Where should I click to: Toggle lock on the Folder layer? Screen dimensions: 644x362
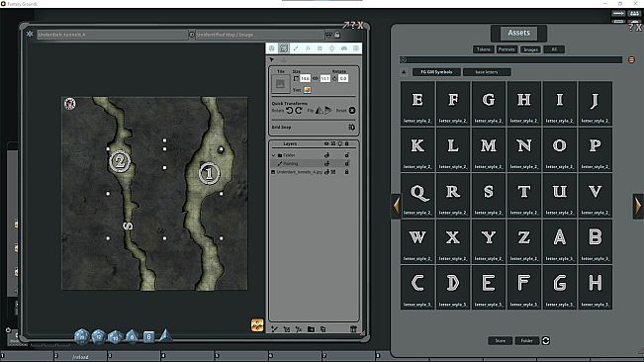[346, 155]
